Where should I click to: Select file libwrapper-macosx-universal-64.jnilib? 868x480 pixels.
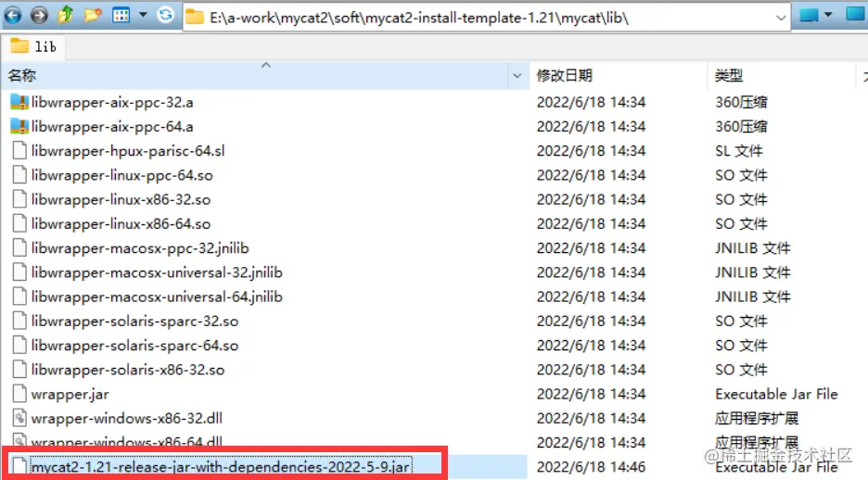(157, 297)
